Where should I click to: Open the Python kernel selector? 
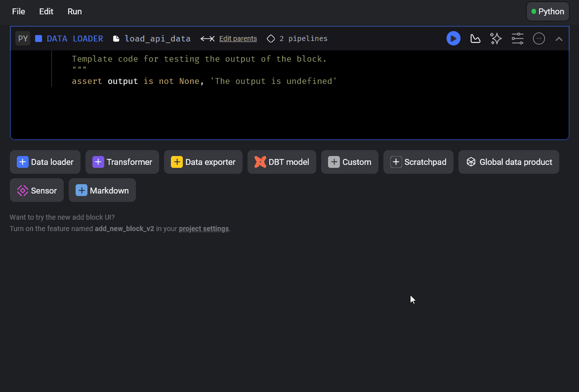(547, 11)
